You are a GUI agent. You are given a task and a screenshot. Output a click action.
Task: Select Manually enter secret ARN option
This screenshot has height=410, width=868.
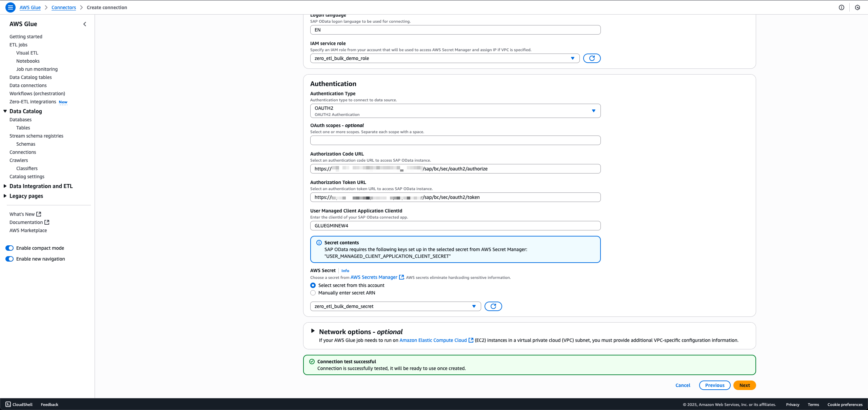click(x=313, y=293)
